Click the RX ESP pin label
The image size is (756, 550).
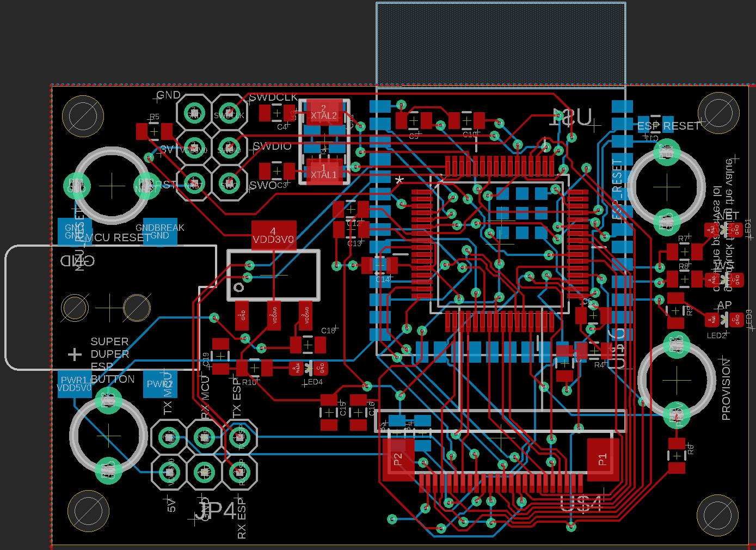(242, 517)
